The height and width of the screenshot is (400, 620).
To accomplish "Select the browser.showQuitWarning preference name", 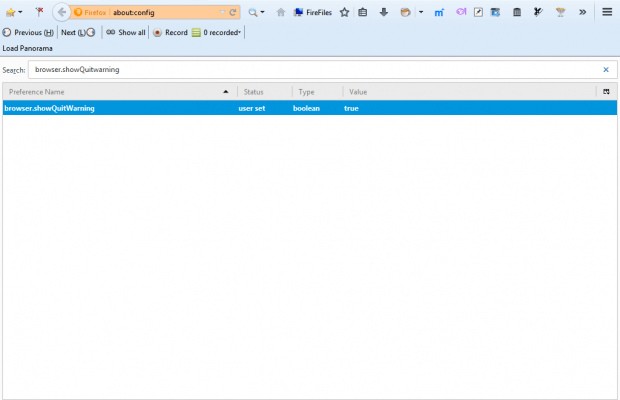I will (x=49, y=108).
